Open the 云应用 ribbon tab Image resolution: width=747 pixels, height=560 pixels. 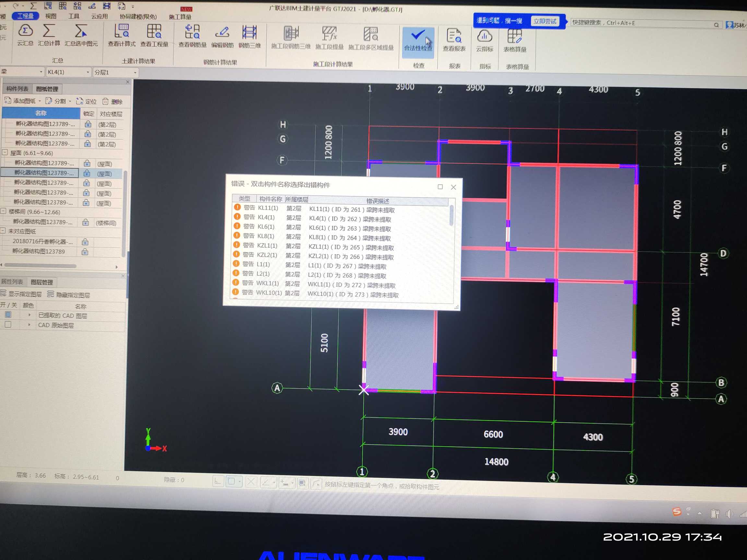pos(99,17)
